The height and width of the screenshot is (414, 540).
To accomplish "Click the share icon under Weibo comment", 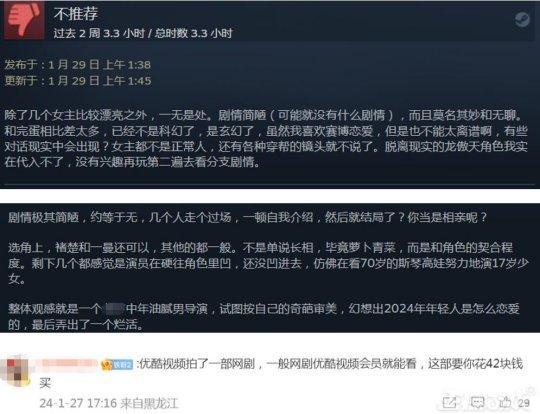I will [449, 403].
